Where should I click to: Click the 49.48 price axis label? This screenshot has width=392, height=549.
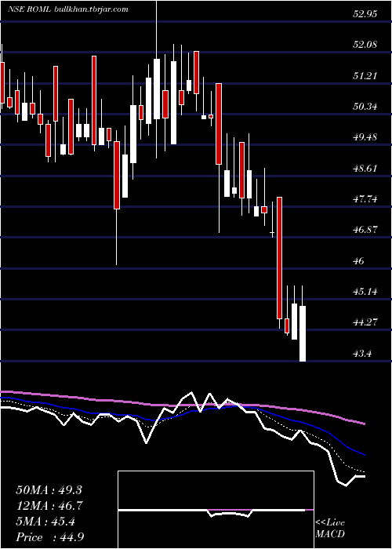(365, 137)
